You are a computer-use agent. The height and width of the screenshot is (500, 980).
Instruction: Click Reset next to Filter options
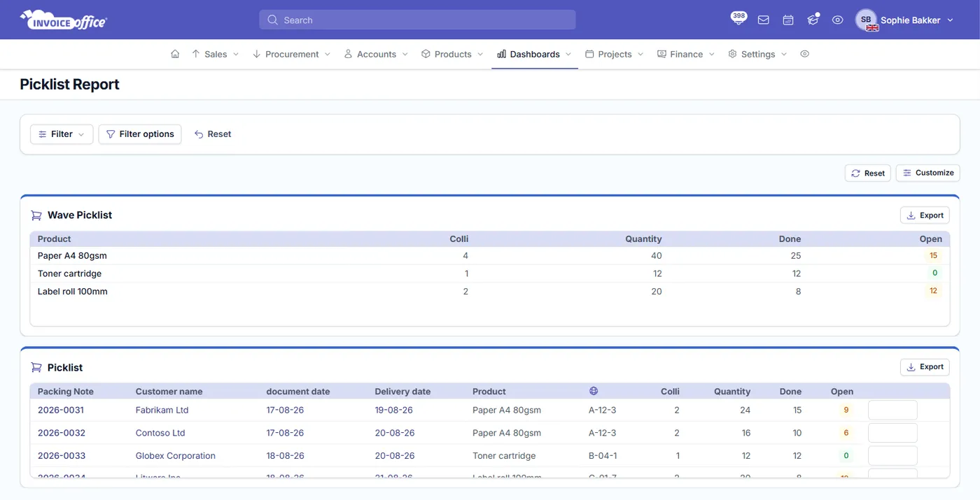(x=213, y=134)
